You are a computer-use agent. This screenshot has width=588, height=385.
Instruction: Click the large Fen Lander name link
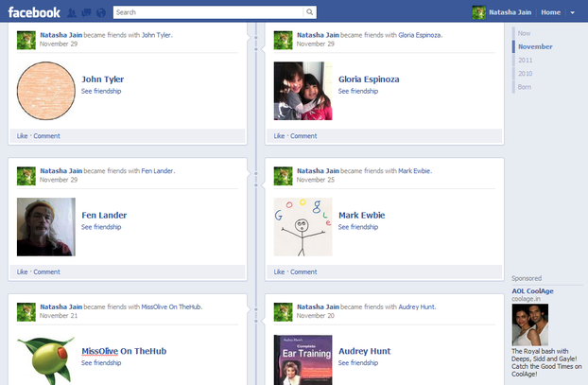tap(104, 215)
